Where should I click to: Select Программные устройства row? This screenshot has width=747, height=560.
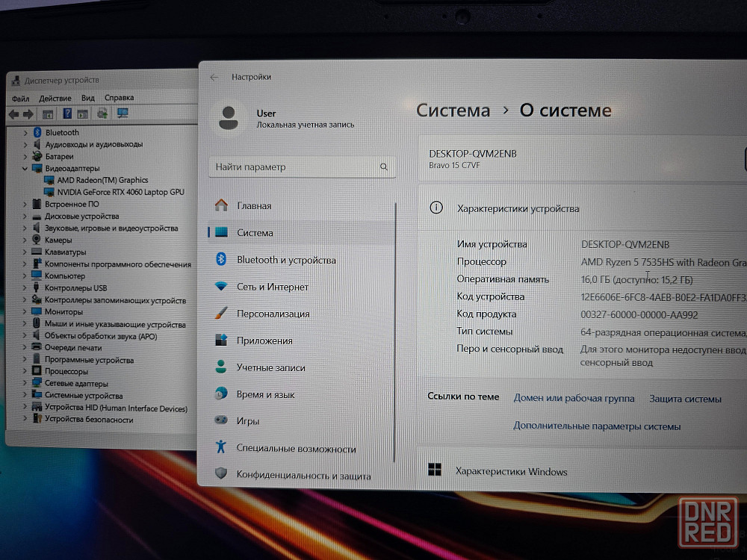pyautogui.click(x=89, y=360)
